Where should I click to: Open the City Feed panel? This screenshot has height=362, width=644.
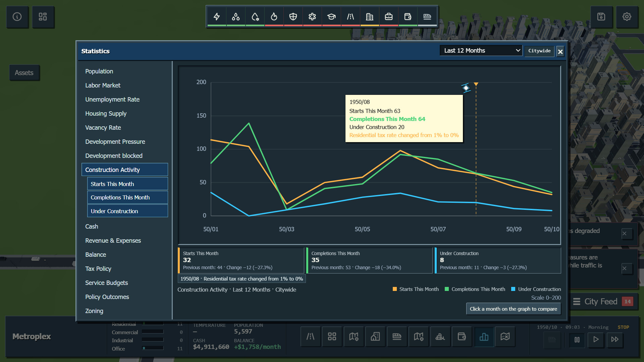[603, 302]
